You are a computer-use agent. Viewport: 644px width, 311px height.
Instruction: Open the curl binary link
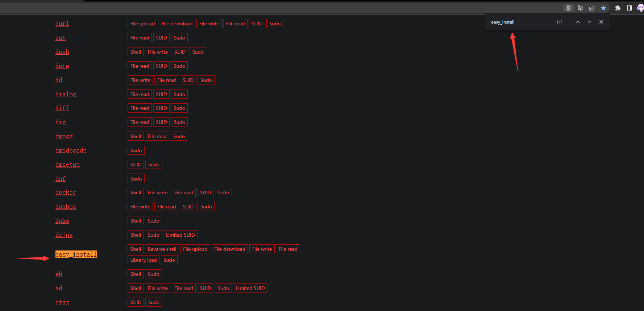62,24
